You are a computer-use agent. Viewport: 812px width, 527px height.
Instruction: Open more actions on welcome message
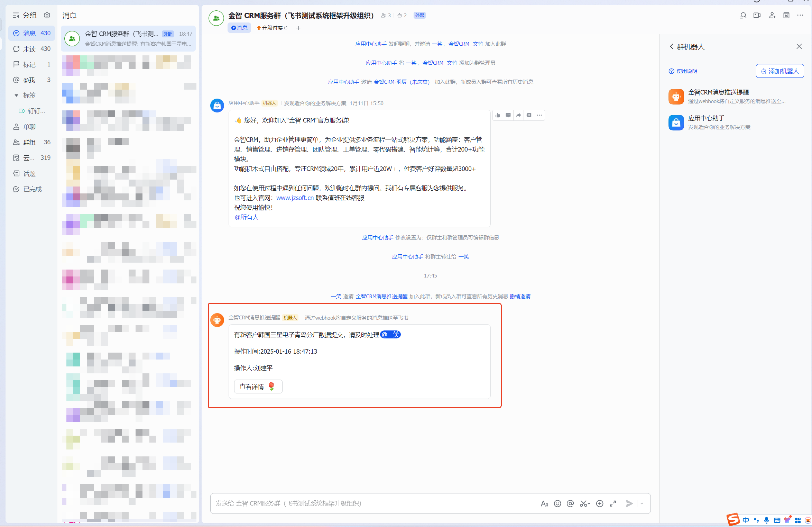pos(539,115)
